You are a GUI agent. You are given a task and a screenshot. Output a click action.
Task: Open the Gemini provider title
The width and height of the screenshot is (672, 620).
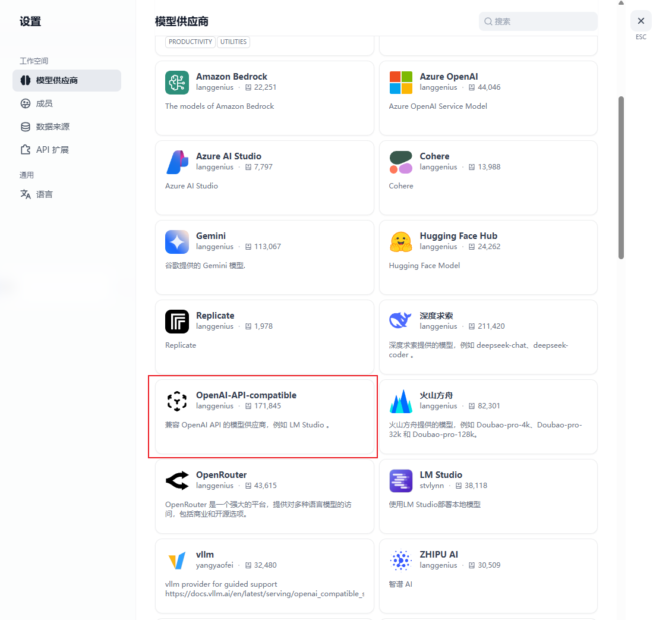pyautogui.click(x=211, y=236)
